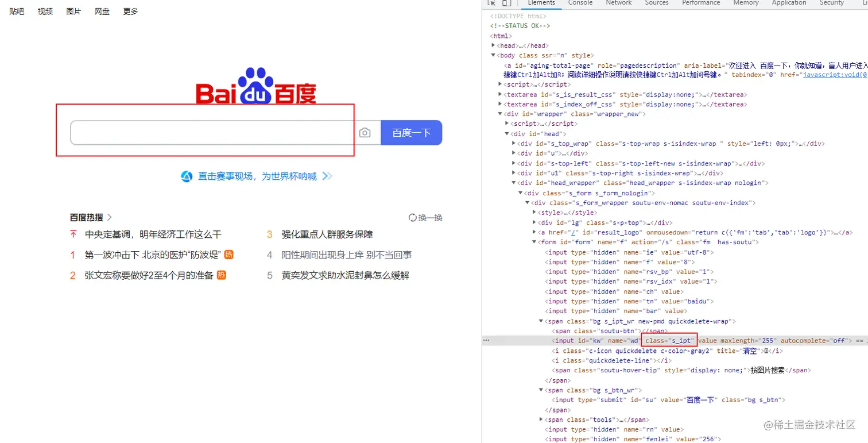Open hot search 第一波冲击下 北京的医护"防波堤"
The width and height of the screenshot is (868, 443).
point(153,255)
